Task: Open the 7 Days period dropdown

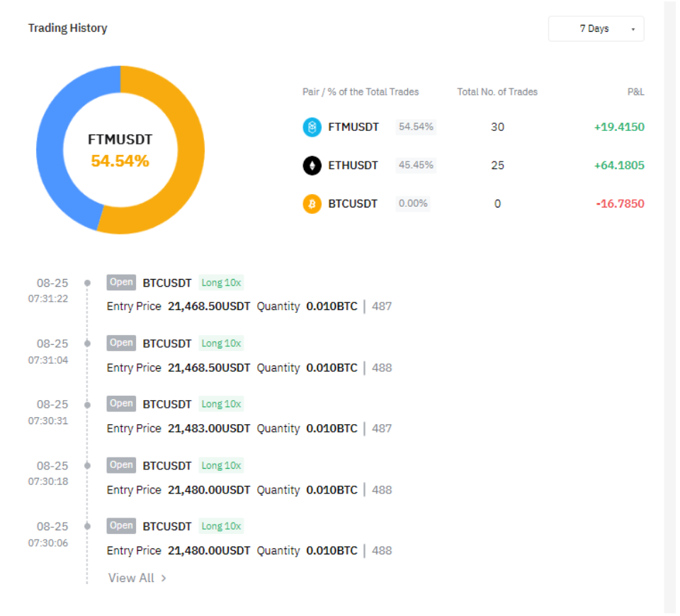Action: coord(596,28)
